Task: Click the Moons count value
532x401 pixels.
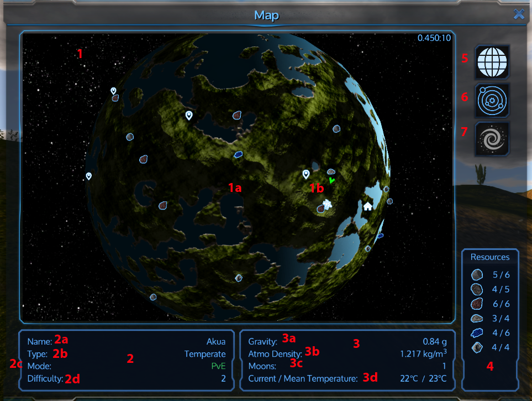Action: [445, 366]
